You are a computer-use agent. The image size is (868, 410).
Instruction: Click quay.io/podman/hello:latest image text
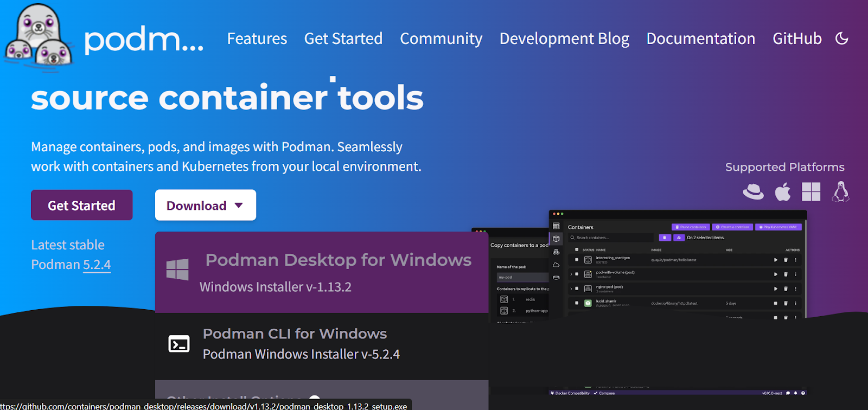coord(674,260)
